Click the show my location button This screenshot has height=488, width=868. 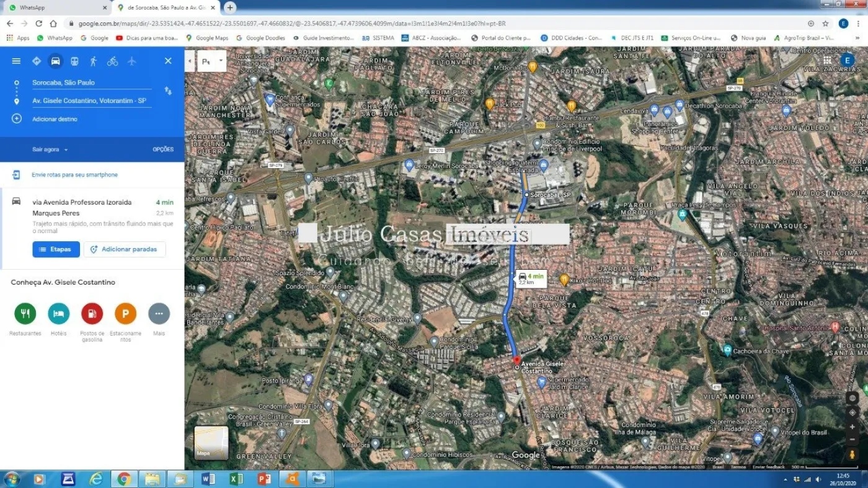(852, 412)
